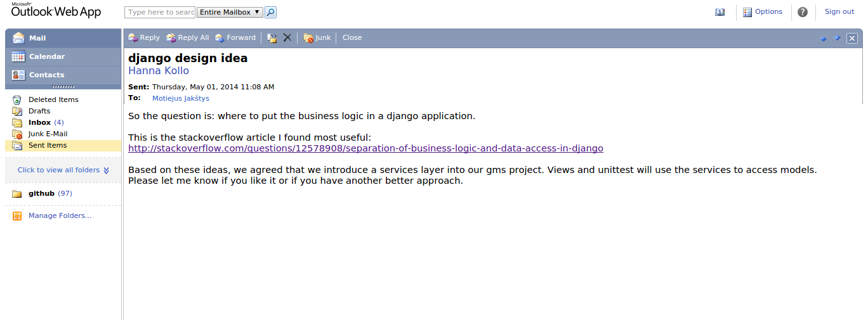Open Options link
This screenshot has width=868, height=320.
pos(768,11)
